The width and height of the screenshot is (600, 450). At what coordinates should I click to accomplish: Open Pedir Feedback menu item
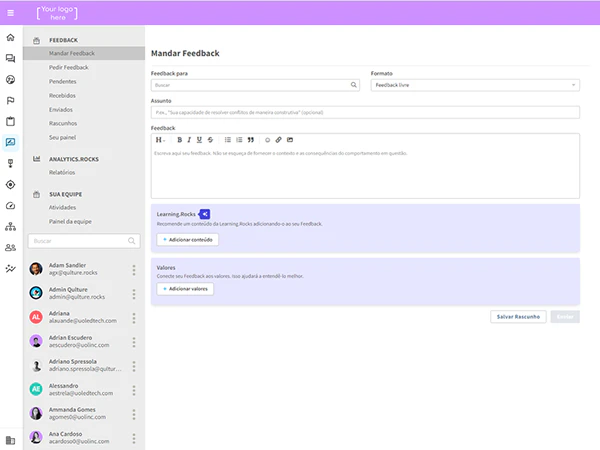(68, 67)
